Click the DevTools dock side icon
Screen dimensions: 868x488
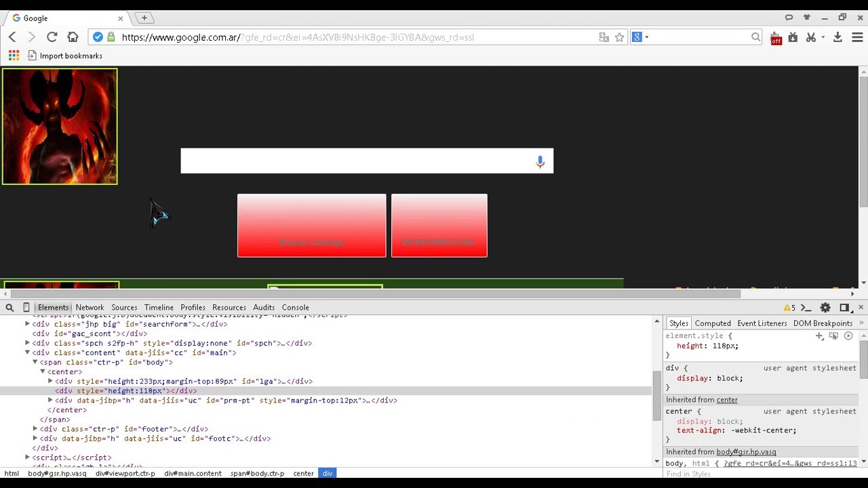point(844,308)
